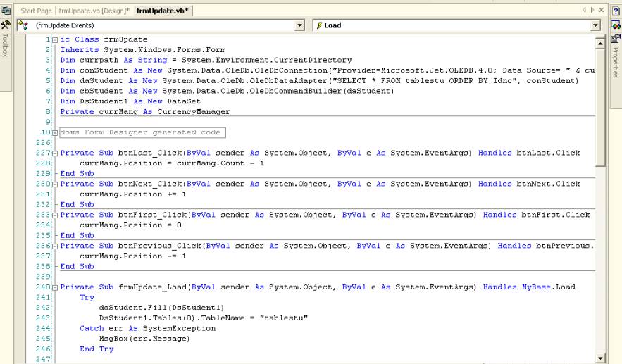622x364 pixels.
Task: Click the 'DsStudent1.Tables(0).TableName' line
Action: coord(203,318)
